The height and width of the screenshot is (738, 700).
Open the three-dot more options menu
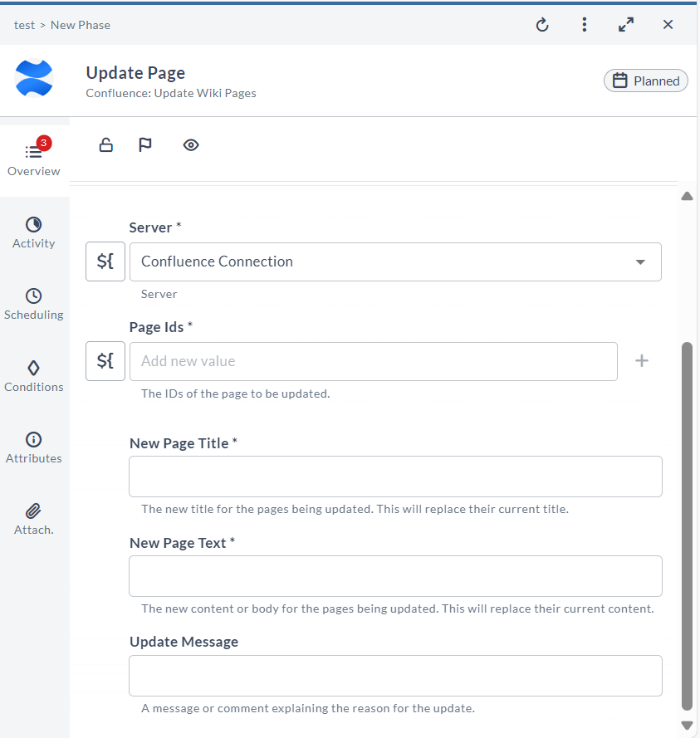click(x=585, y=24)
